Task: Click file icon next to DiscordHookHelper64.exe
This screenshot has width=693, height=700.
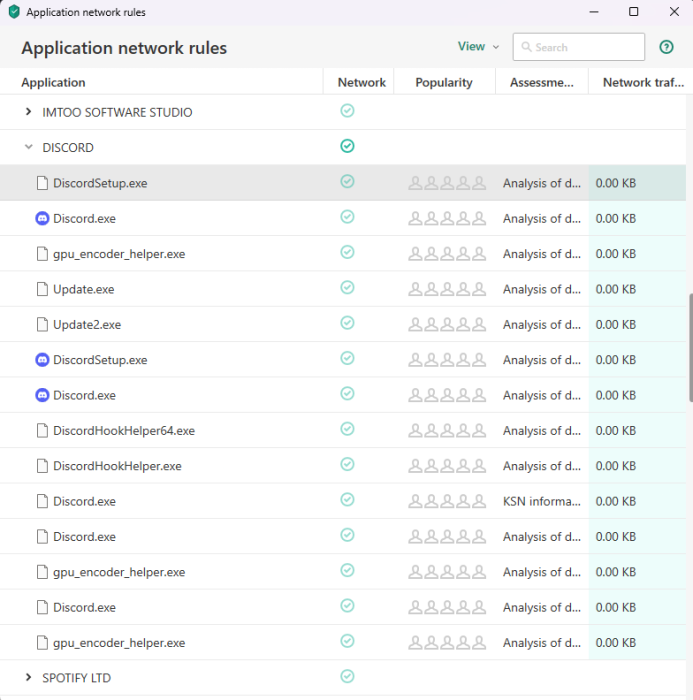Action: [x=42, y=430]
